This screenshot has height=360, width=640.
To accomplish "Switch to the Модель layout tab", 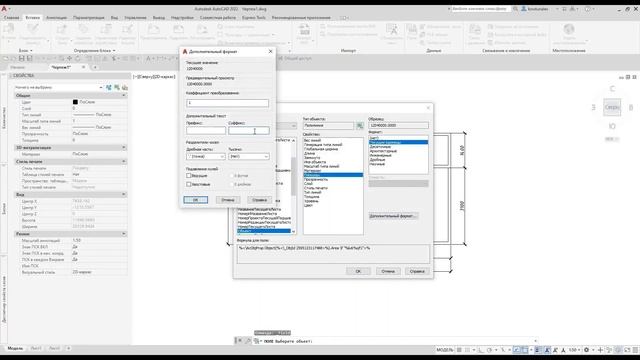I will 16,349.
